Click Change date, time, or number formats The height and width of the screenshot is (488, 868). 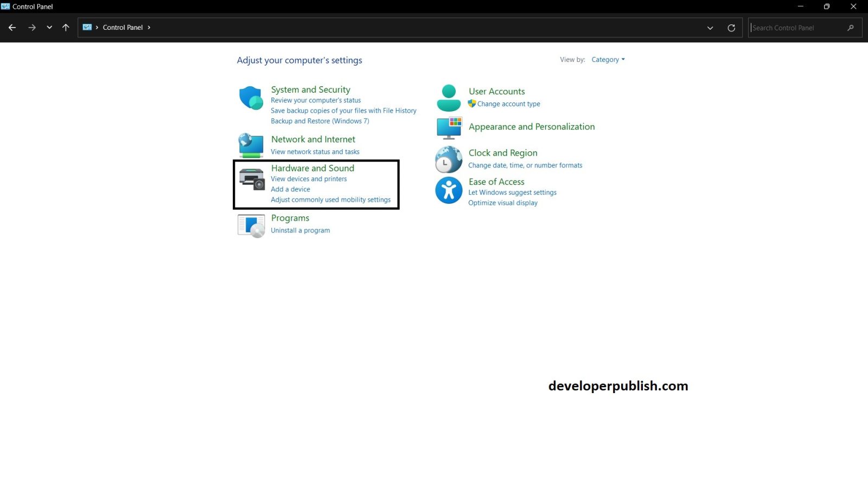(x=525, y=165)
